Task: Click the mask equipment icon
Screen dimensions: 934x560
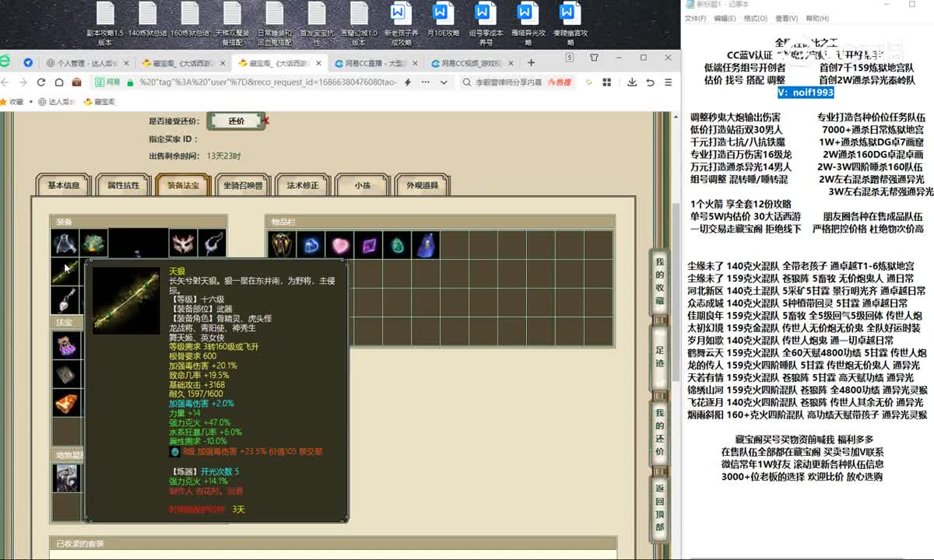Action: coord(182,244)
